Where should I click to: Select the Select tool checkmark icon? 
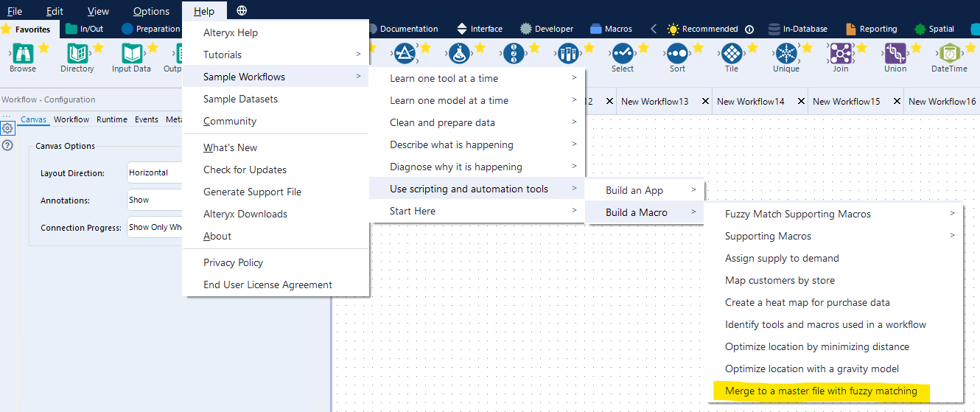tap(623, 53)
